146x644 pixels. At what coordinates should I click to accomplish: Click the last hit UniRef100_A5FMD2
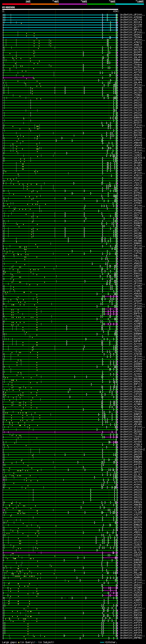131,638
